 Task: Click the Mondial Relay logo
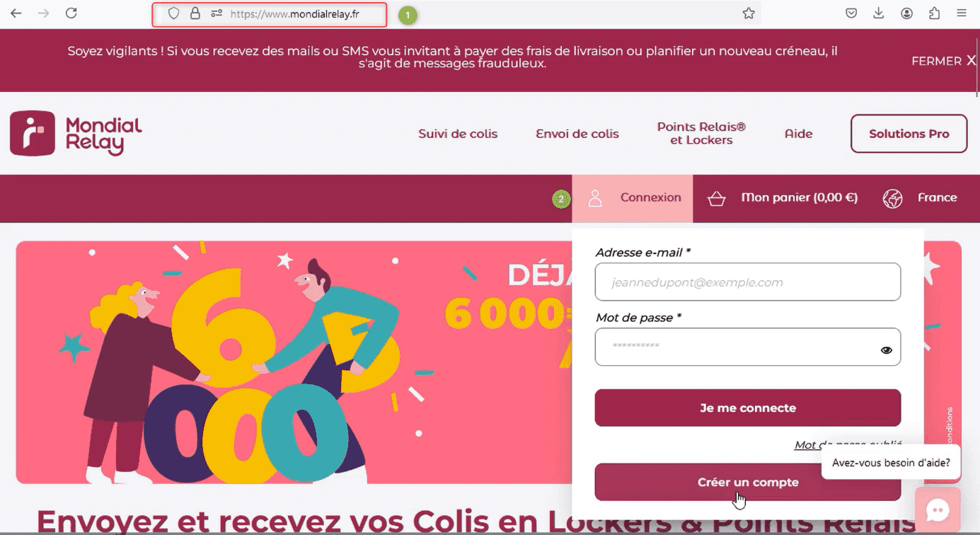pos(76,134)
